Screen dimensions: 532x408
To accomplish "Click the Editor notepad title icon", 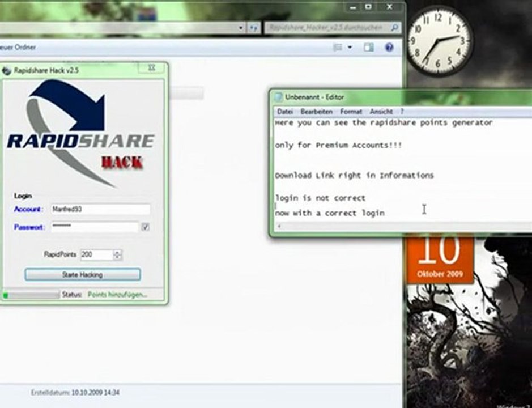I will 279,97.
